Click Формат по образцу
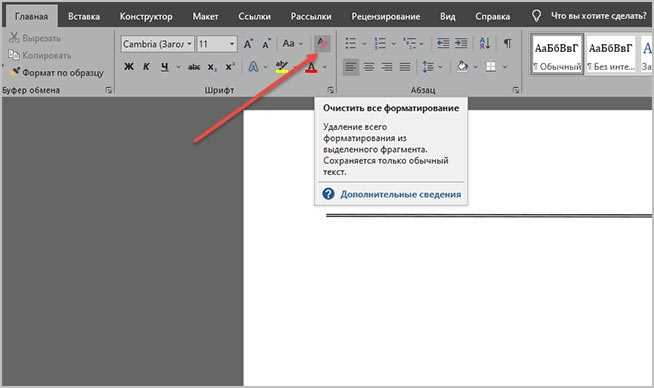The height and width of the screenshot is (388, 654). point(56,73)
